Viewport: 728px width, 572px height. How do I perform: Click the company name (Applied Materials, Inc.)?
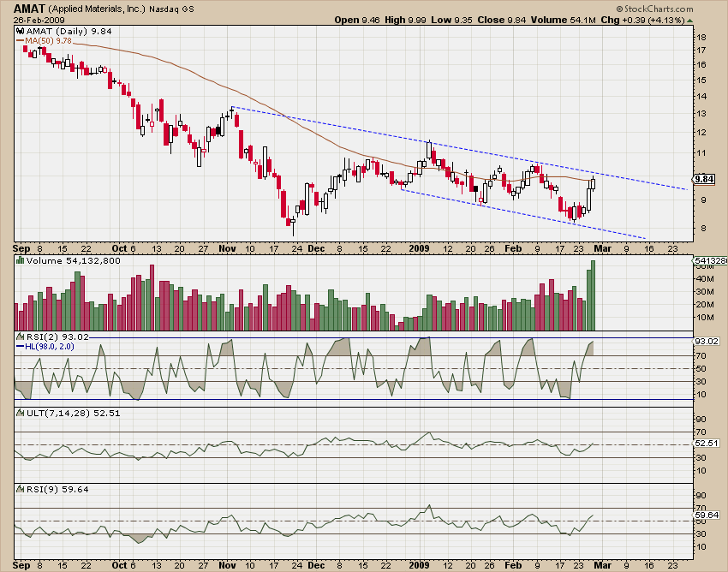tap(97, 9)
